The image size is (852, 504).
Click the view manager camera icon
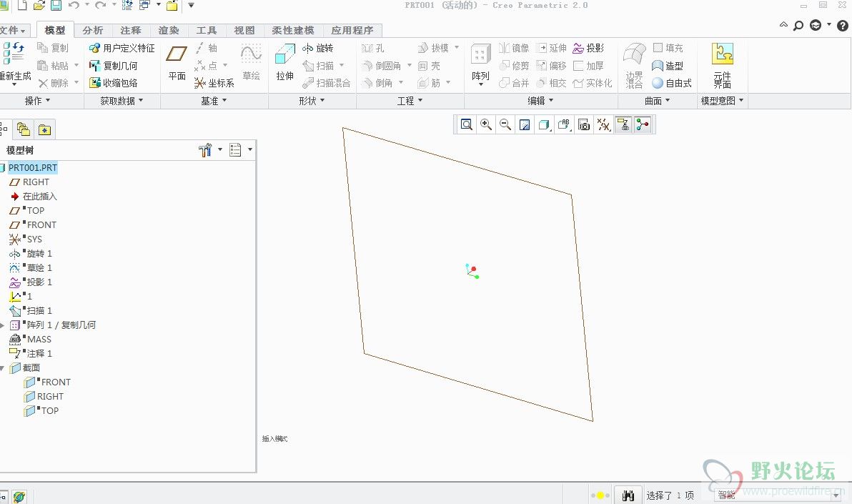pyautogui.click(x=584, y=124)
